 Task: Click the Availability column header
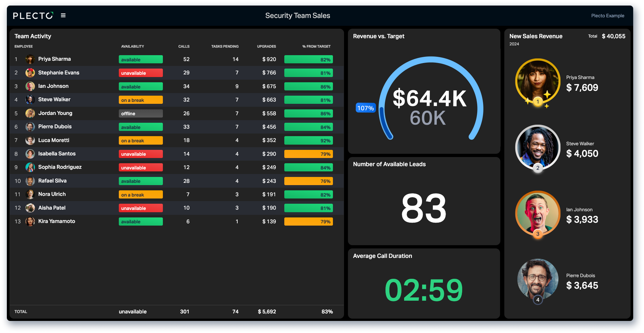pos(133,46)
